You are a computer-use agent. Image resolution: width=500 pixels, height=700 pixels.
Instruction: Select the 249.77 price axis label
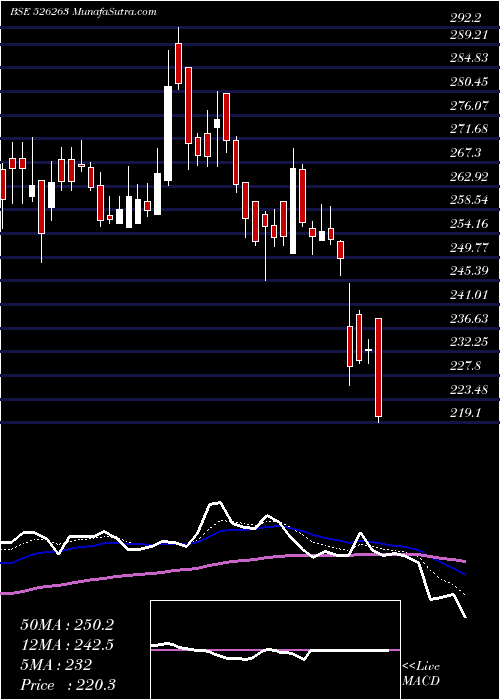(x=469, y=248)
